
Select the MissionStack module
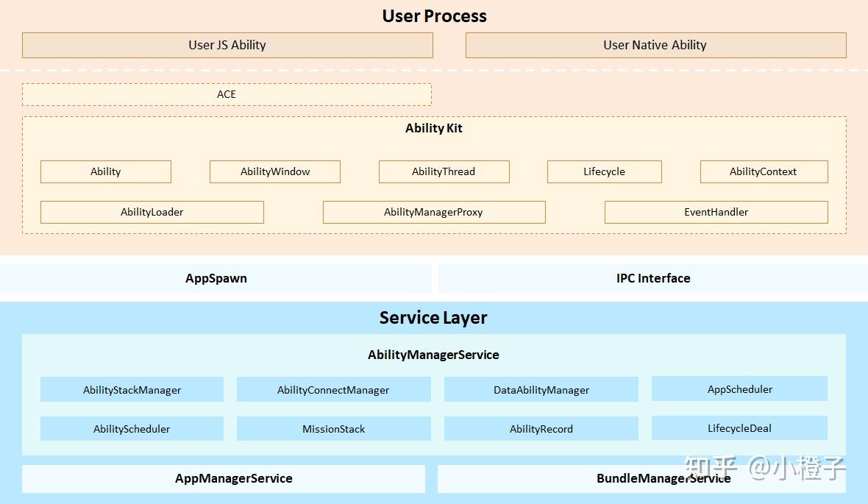click(333, 429)
